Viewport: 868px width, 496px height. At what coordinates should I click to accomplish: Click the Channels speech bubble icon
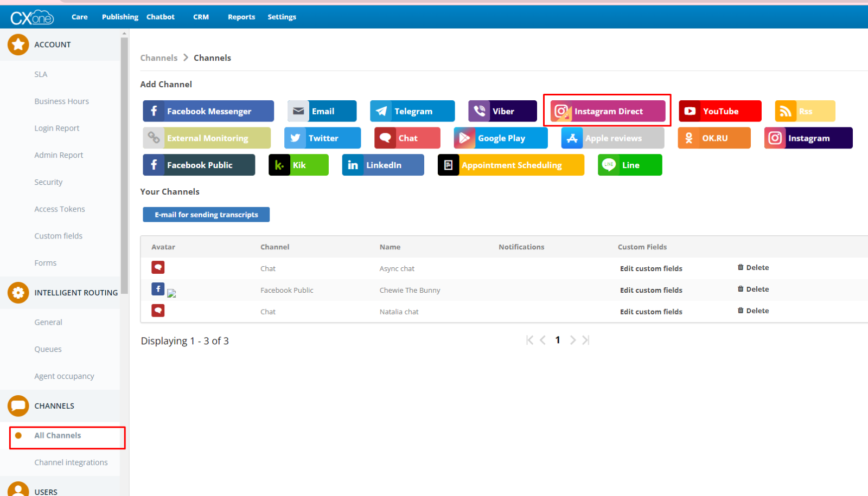(x=18, y=405)
